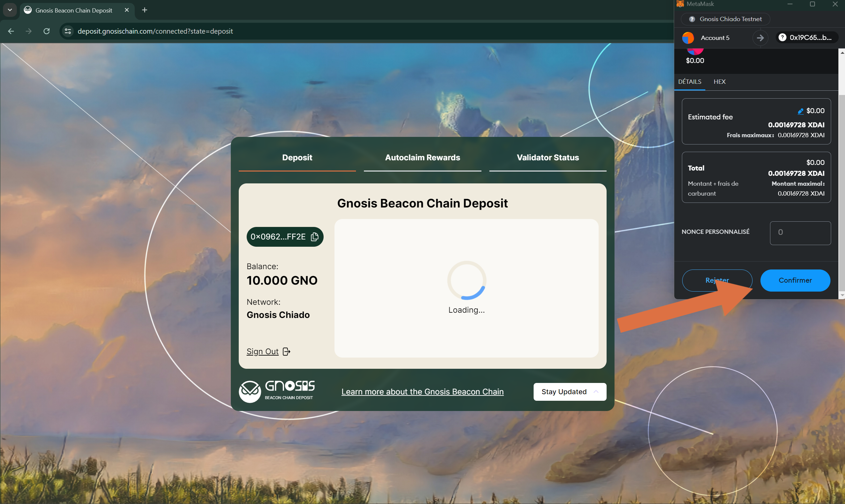Click the arrow between account and contract
The width and height of the screenshot is (845, 504).
coord(760,38)
